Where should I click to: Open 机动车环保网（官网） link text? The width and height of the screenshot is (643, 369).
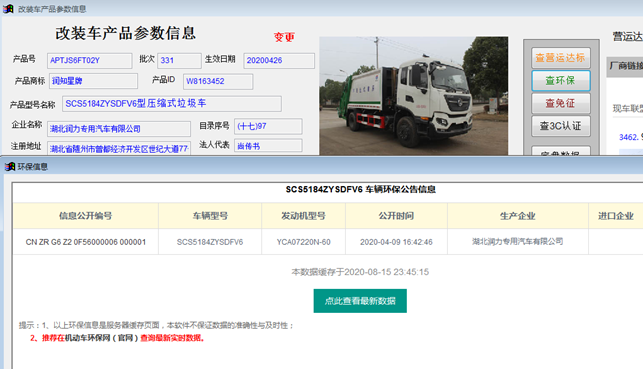(x=101, y=338)
